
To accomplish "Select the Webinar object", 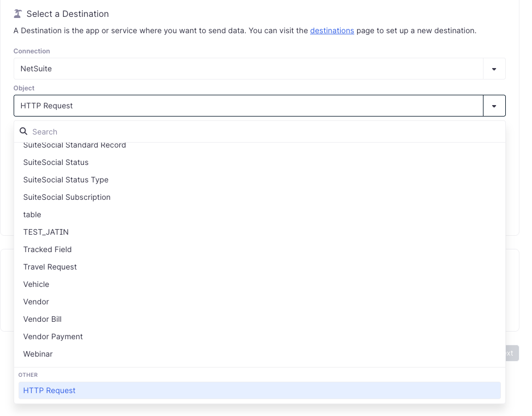I will point(38,354).
